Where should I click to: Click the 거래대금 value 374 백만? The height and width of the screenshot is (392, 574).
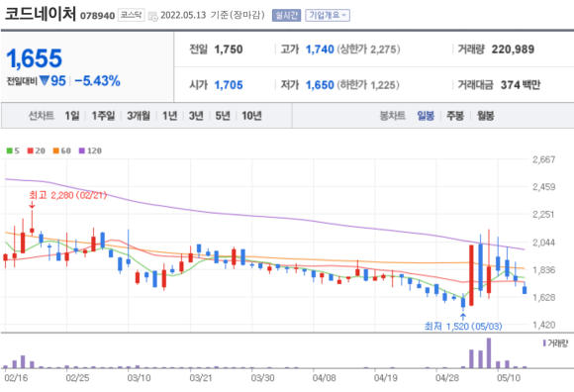point(521,85)
